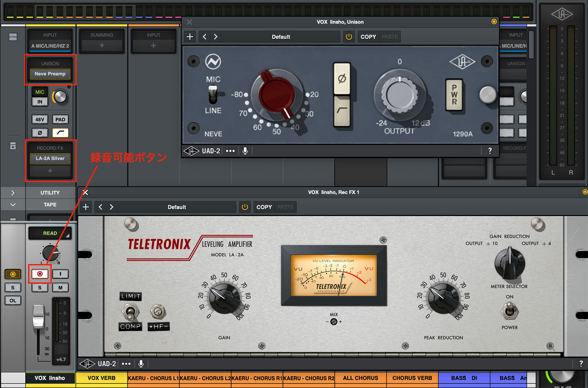Viewport: 588px width, 388px height.
Task: Go to next preset in LA-2A plugin
Action: [x=111, y=207]
